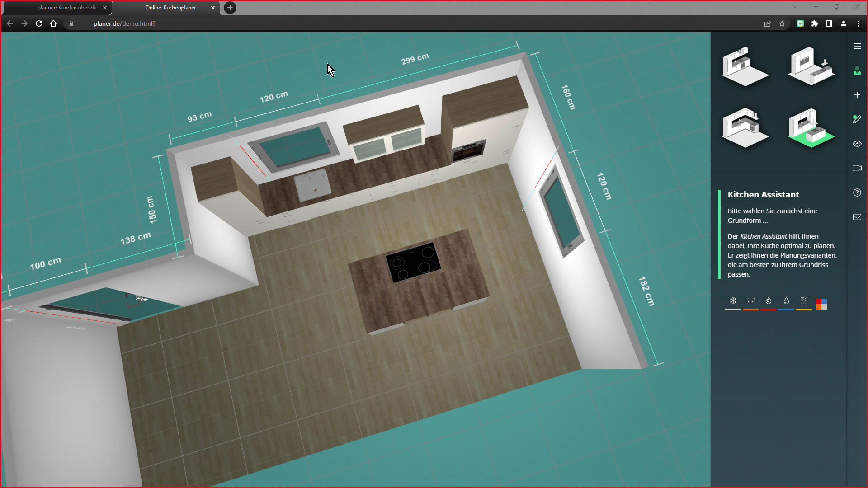Open the help question mark icon
The height and width of the screenshot is (488, 868).
[857, 192]
